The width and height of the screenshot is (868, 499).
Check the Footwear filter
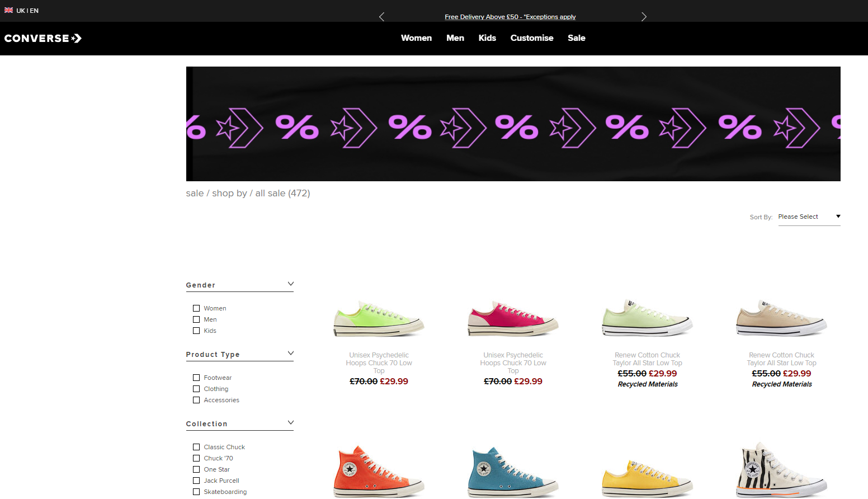pos(196,378)
